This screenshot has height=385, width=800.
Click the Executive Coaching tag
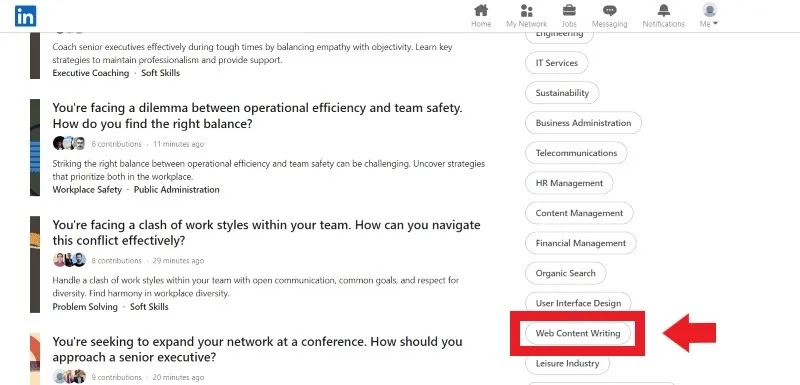coord(91,73)
